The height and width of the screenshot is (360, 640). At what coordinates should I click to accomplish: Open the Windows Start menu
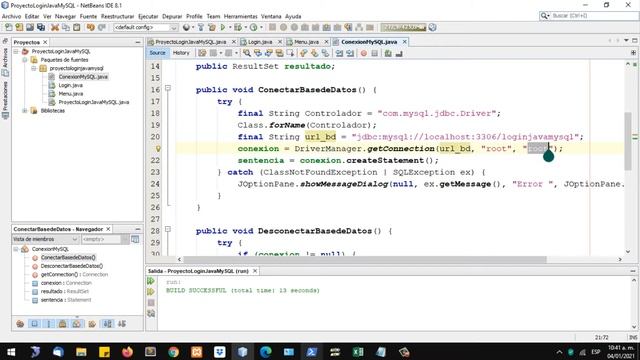[11, 351]
